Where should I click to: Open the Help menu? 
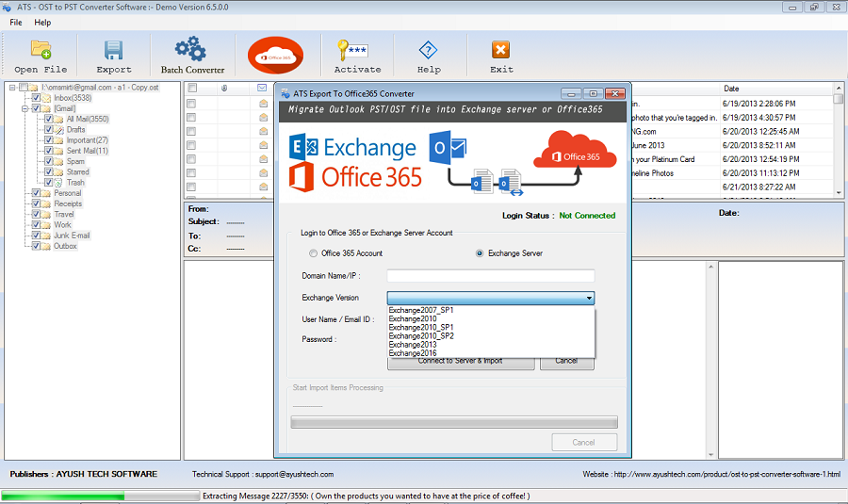[42, 23]
